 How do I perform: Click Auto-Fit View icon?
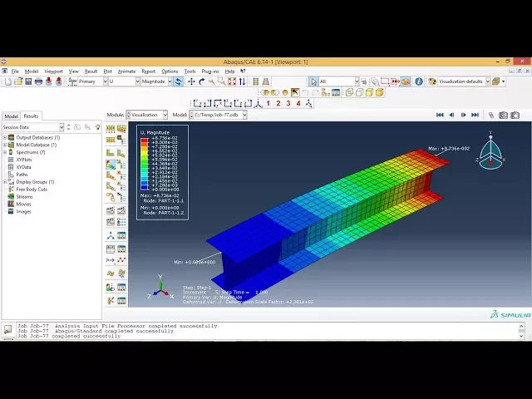232,81
